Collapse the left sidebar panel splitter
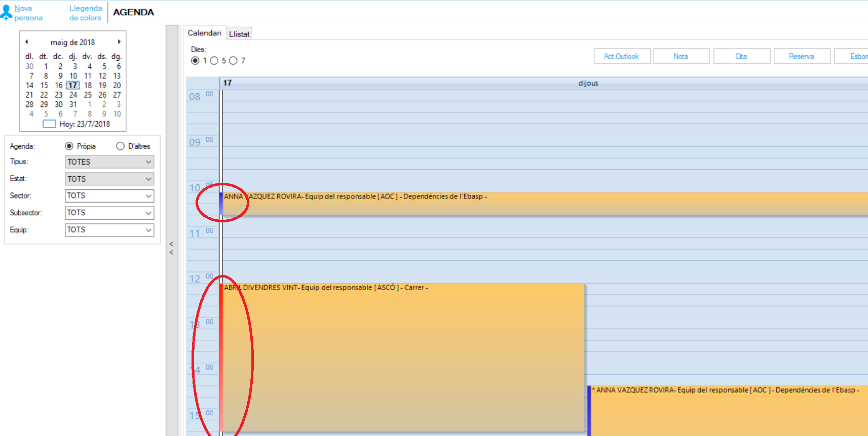 (x=172, y=248)
